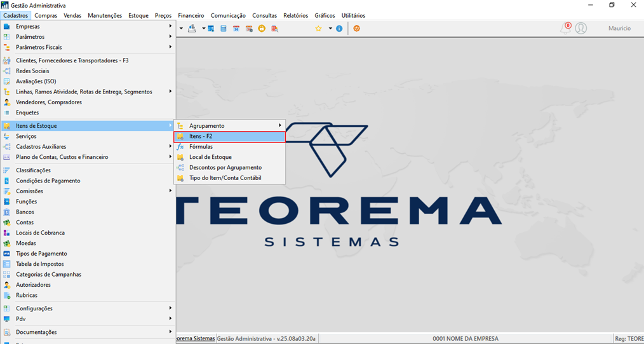
Task: Open the Estoque menu
Action: tap(138, 16)
